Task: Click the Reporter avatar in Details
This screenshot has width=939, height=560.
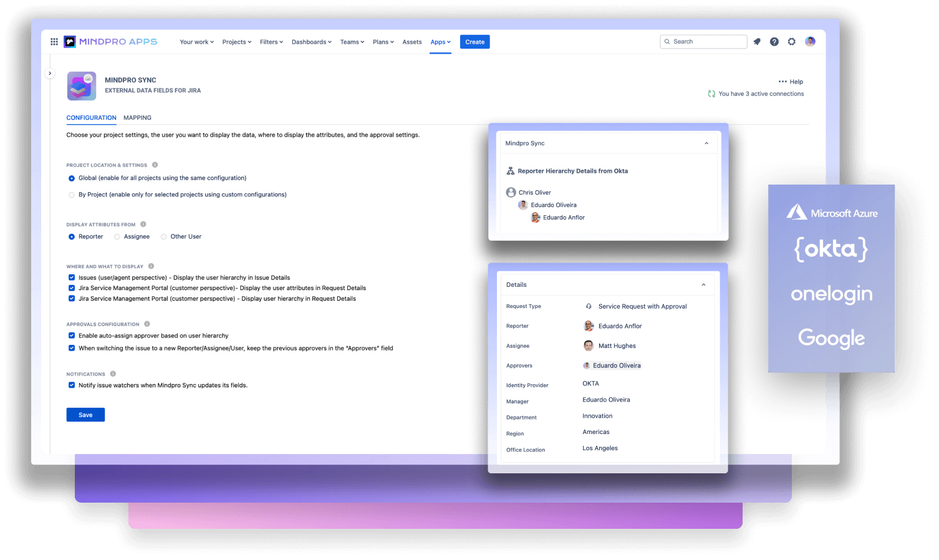Action: (589, 326)
